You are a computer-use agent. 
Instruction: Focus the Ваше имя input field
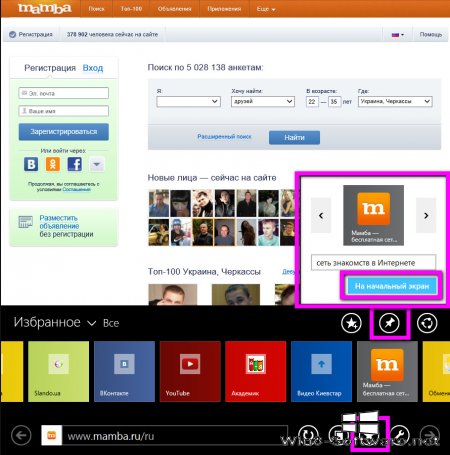(64, 111)
